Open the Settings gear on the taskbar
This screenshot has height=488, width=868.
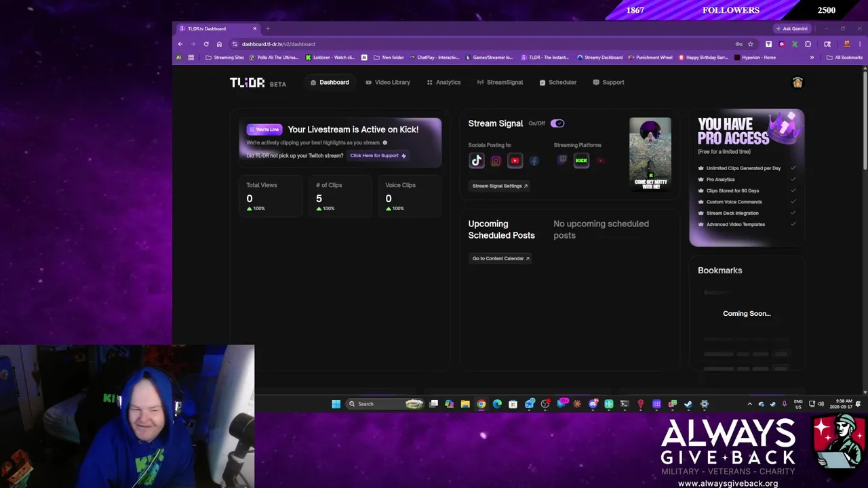705,404
